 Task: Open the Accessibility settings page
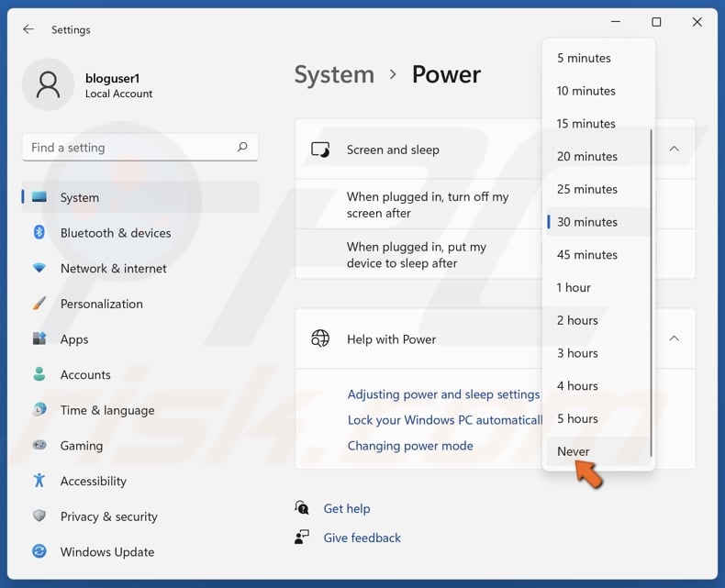[140, 481]
